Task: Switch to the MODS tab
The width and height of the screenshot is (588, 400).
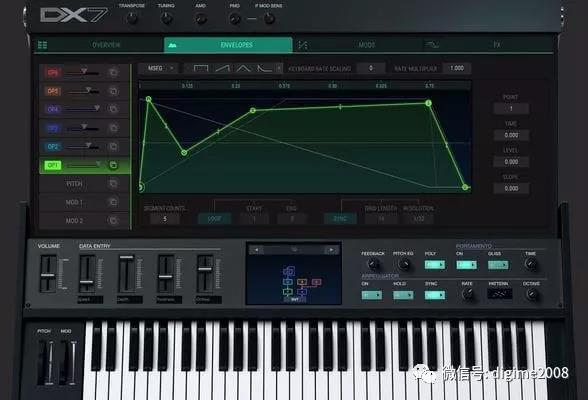Action: pos(367,45)
